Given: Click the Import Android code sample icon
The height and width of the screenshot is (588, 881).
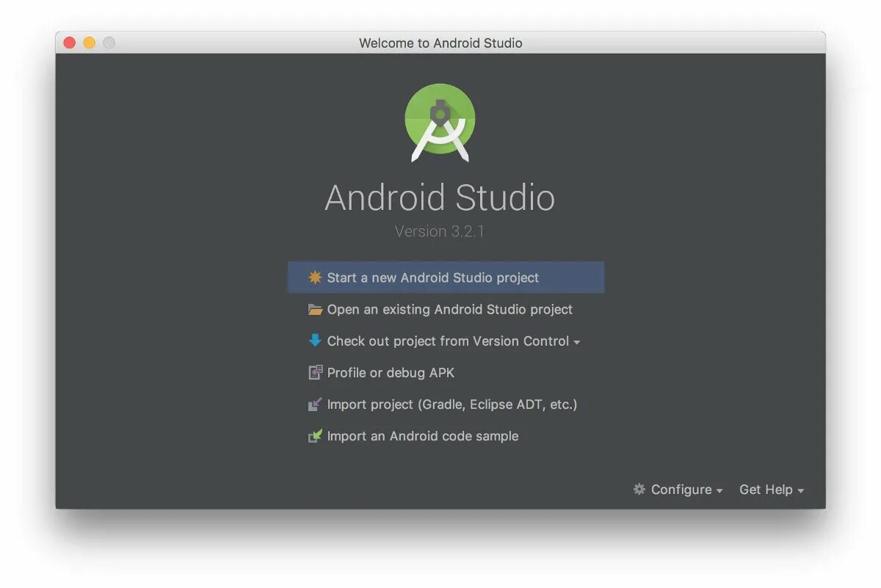Looking at the screenshot, I should [315, 436].
